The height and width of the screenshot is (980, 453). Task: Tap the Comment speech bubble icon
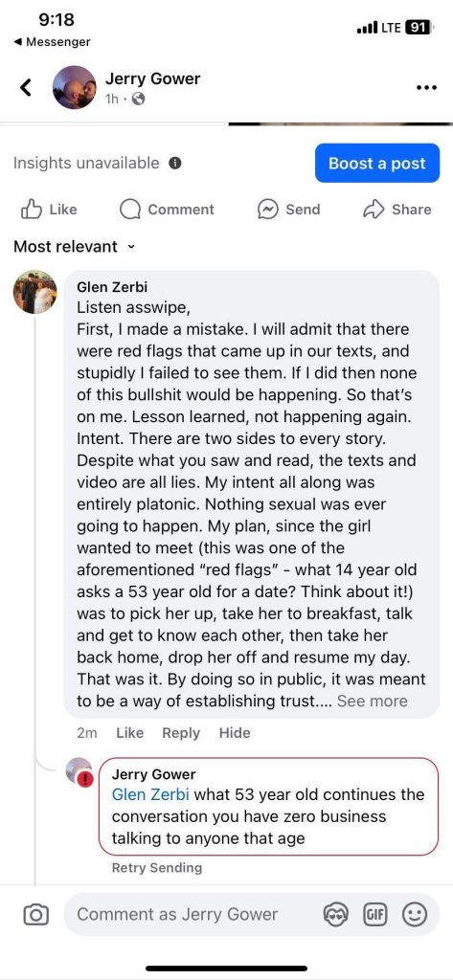tap(130, 210)
